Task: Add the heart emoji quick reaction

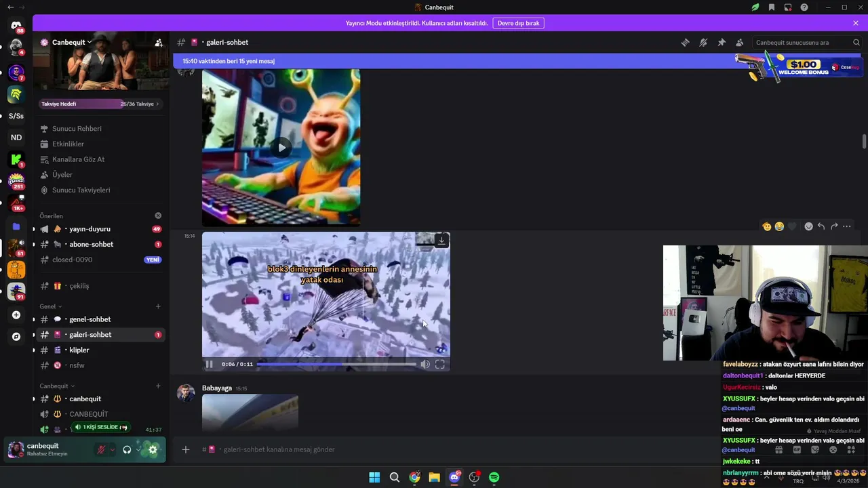Action: [792, 226]
